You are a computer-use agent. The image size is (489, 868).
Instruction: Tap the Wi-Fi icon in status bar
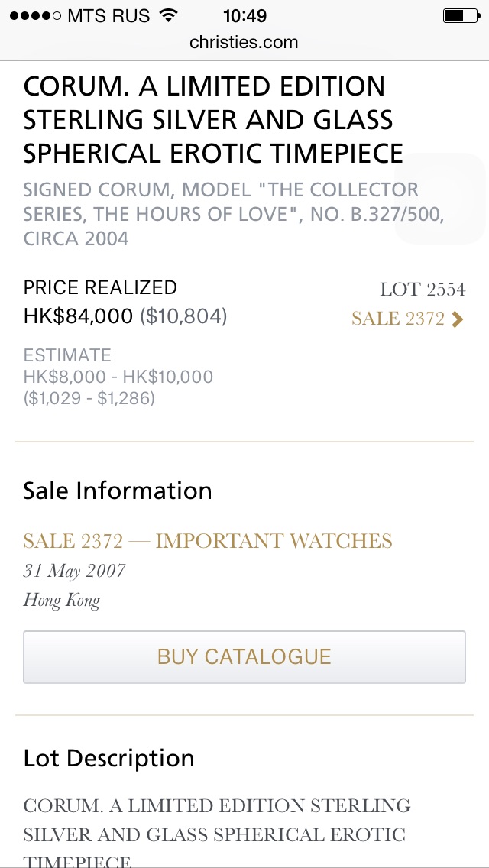point(169,15)
